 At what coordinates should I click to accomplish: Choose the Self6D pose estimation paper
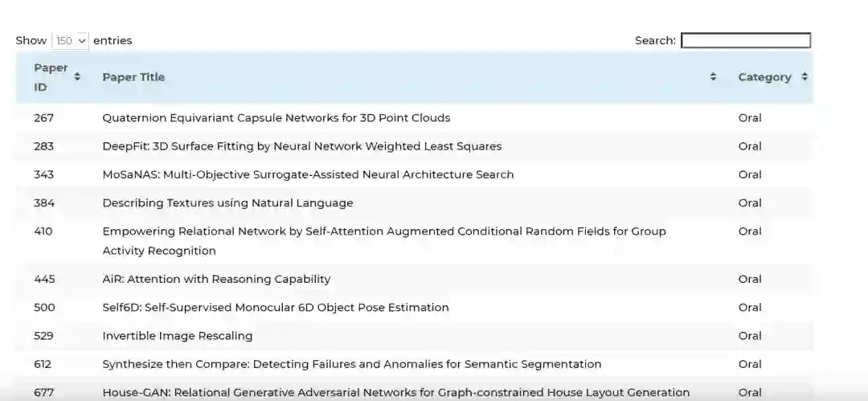[x=275, y=308]
